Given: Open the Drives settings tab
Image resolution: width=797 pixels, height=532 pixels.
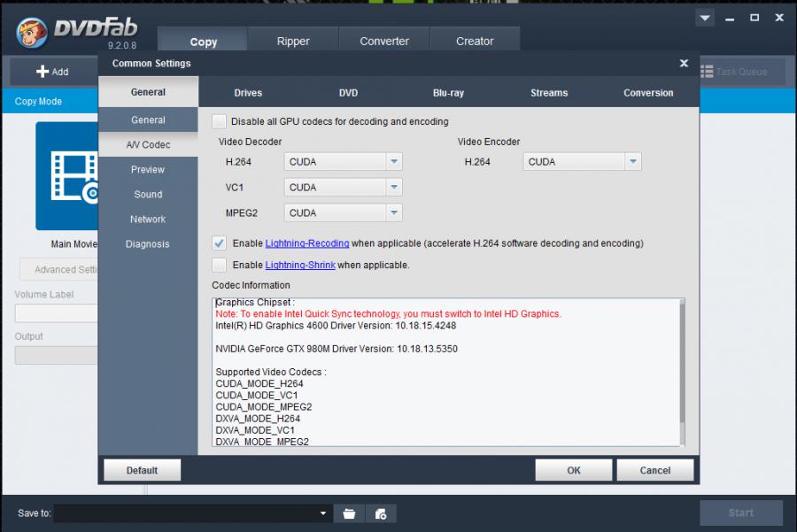Looking at the screenshot, I should 248,93.
